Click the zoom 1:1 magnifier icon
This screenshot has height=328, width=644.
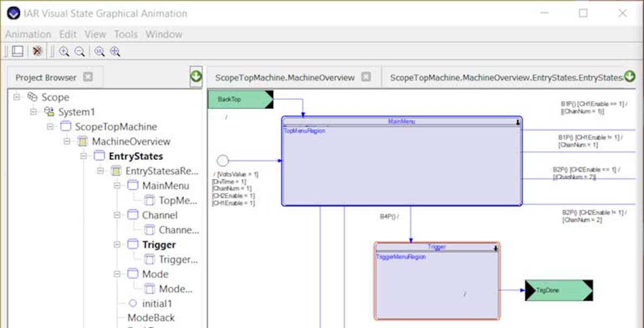point(99,52)
